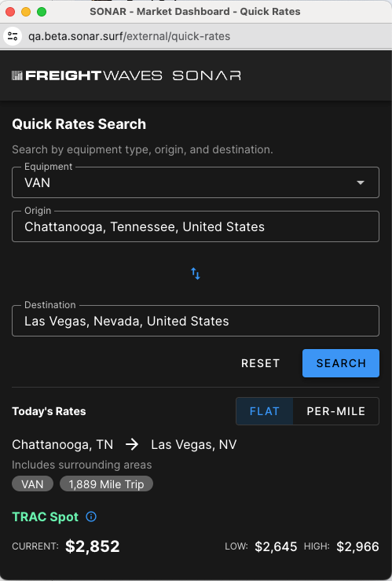Click the current rate $2,852 value

93,546
